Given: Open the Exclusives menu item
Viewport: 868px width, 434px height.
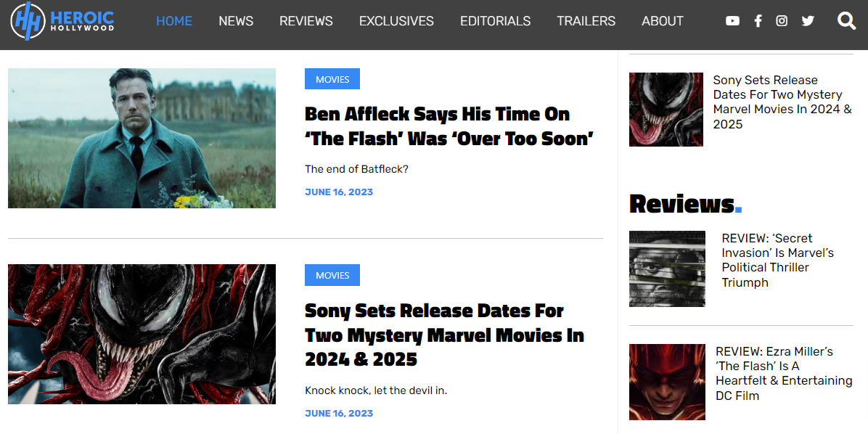Looking at the screenshot, I should click(396, 21).
